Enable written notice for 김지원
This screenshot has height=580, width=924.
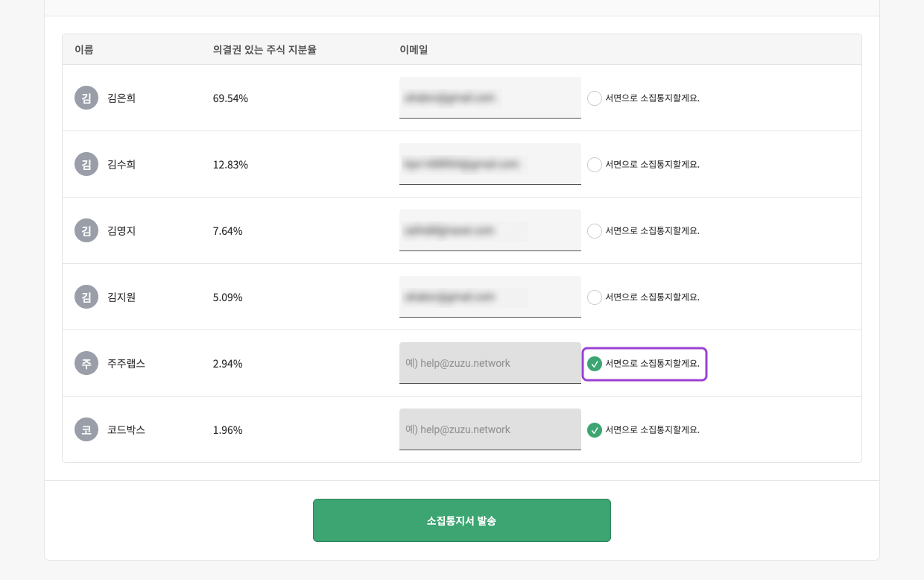594,297
